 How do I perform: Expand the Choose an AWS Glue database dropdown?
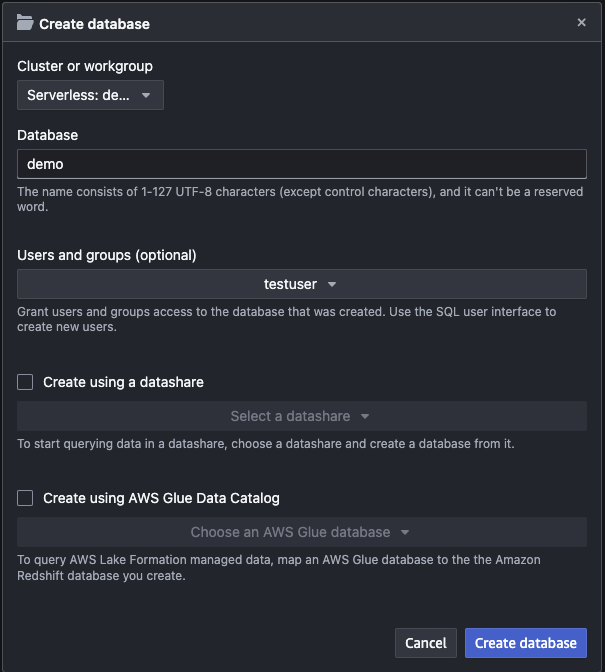[x=302, y=532]
